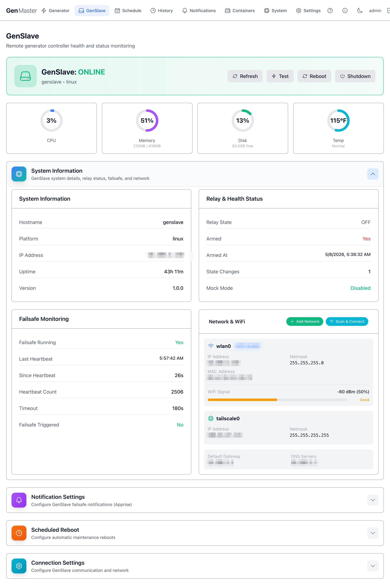Switch to the Notifications tab
Screen dimensions: 390x588
tap(199, 10)
